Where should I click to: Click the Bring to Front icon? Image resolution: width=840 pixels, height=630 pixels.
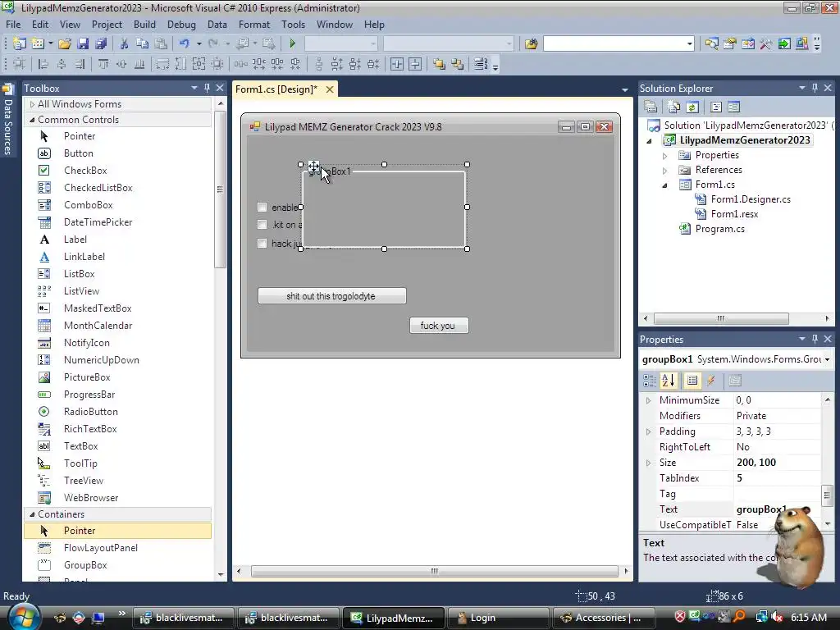click(440, 64)
